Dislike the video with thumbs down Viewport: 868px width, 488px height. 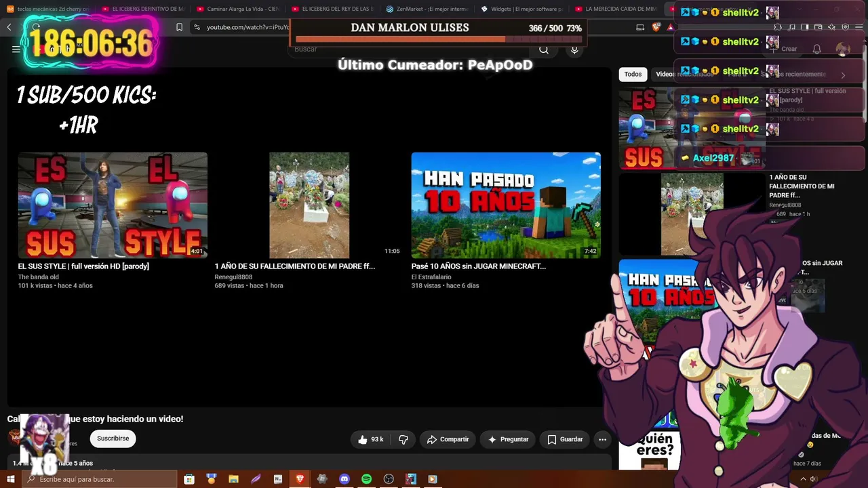pyautogui.click(x=403, y=439)
